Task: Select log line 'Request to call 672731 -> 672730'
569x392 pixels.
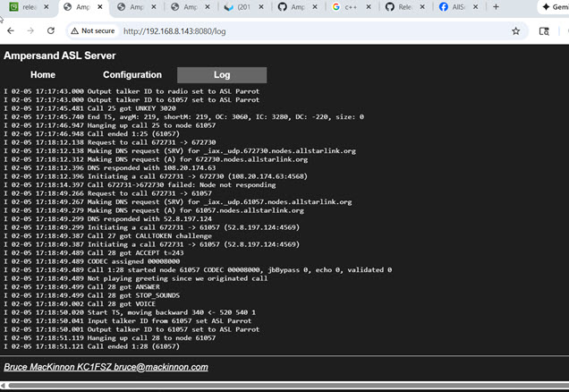Action: (x=109, y=142)
